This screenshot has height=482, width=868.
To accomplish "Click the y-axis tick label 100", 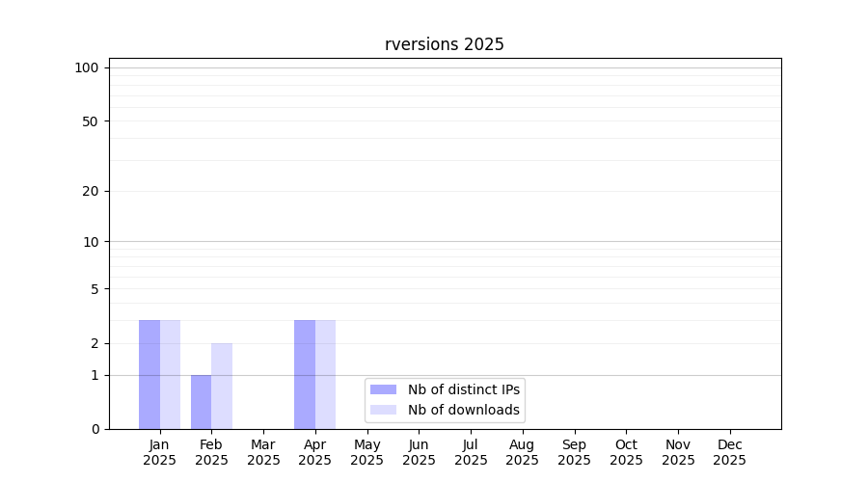I will 87,67.
